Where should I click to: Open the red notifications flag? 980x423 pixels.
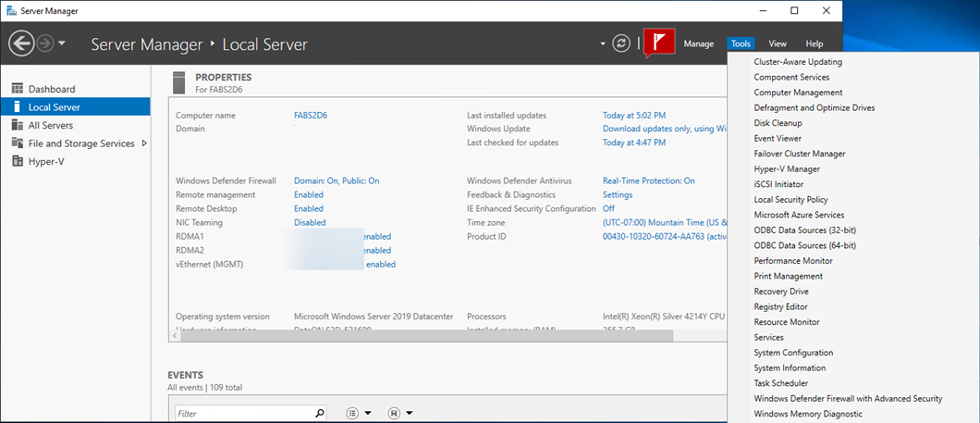(x=659, y=43)
